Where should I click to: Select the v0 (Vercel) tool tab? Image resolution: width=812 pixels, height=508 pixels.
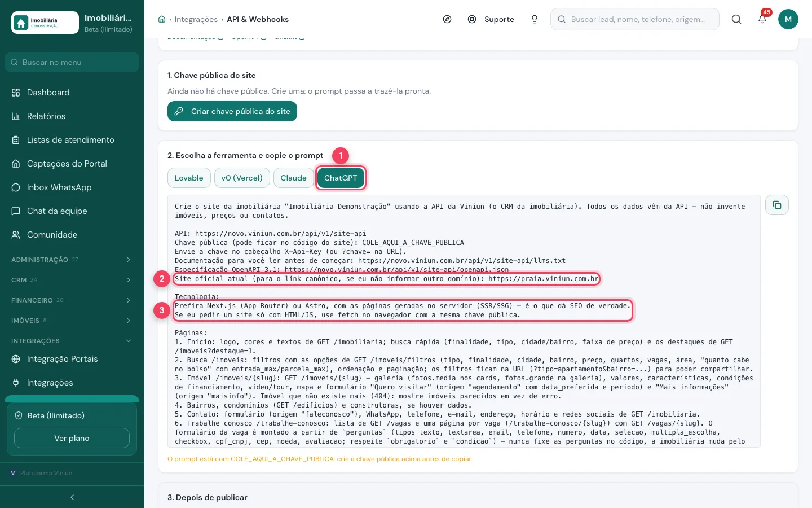tap(242, 178)
